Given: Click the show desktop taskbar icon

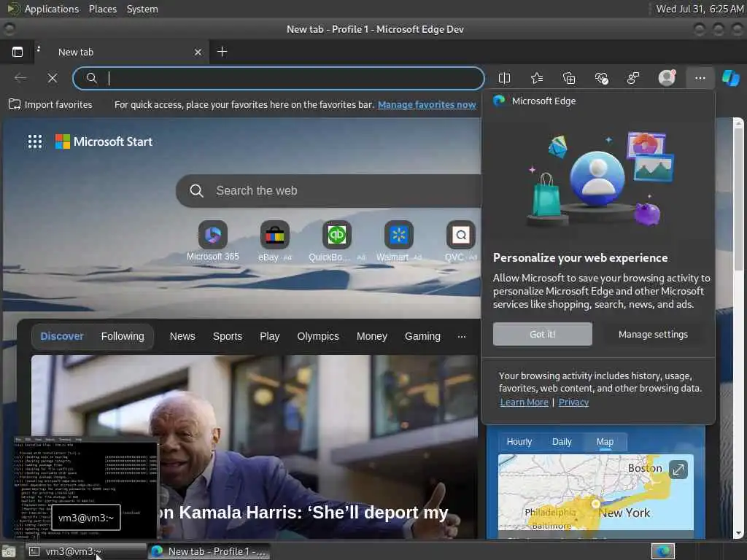Looking at the screenshot, I should pyautogui.click(x=9, y=551).
